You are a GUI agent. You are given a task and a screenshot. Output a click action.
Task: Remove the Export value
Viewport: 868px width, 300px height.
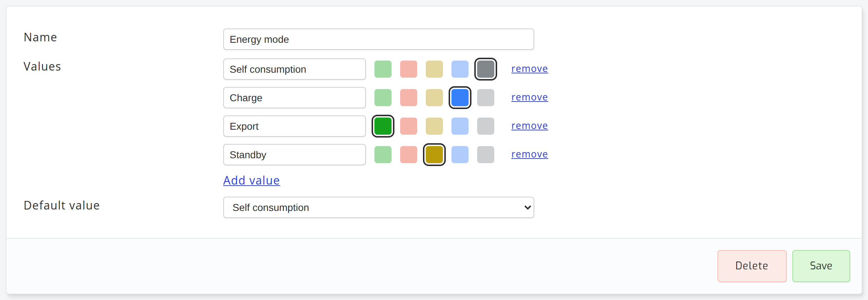coord(530,126)
